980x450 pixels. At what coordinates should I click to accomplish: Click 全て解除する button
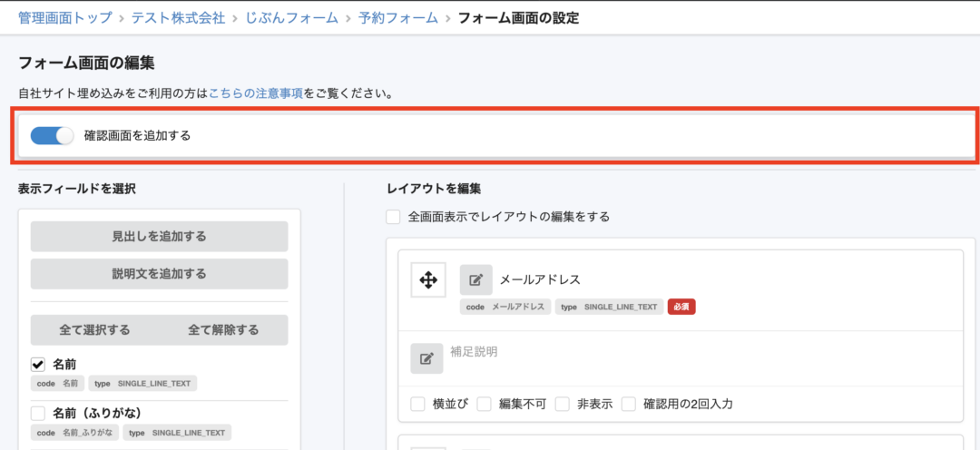[x=223, y=330]
